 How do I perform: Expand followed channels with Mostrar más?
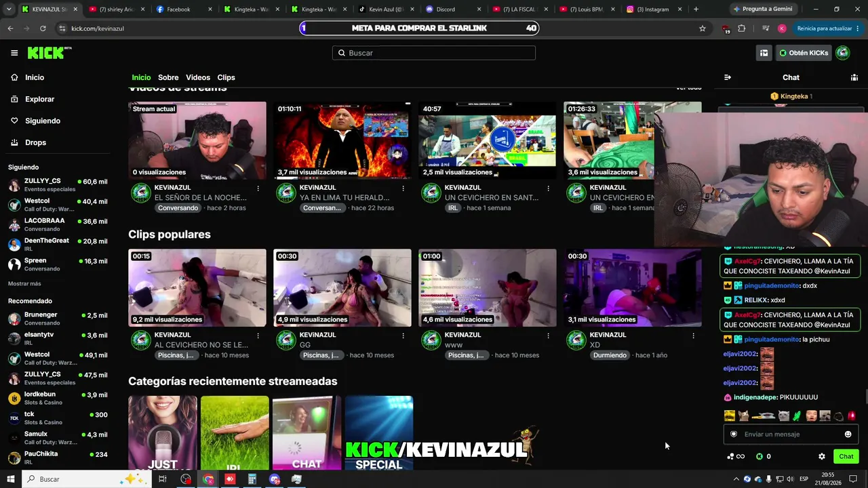tap(24, 283)
